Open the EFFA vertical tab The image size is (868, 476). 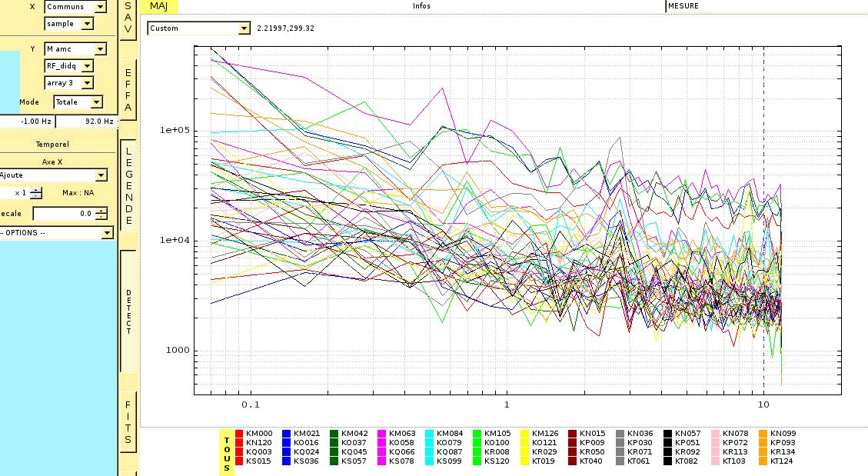128,90
